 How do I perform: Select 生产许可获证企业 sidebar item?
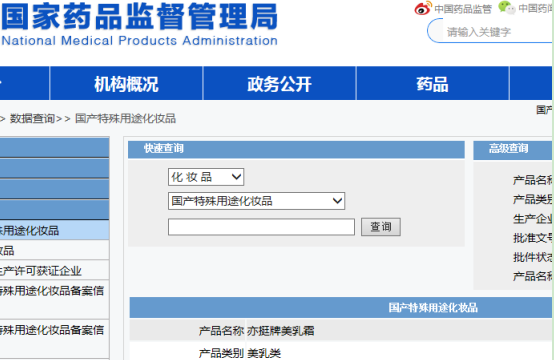54,271
